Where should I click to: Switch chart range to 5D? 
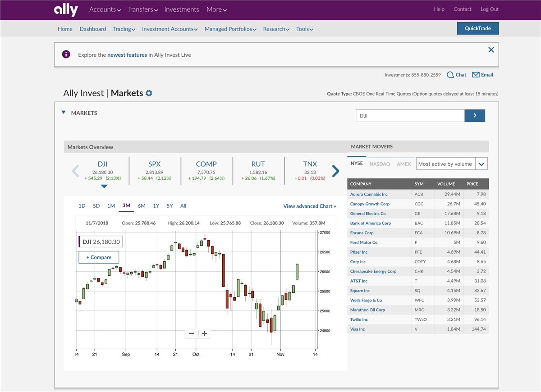96,206
